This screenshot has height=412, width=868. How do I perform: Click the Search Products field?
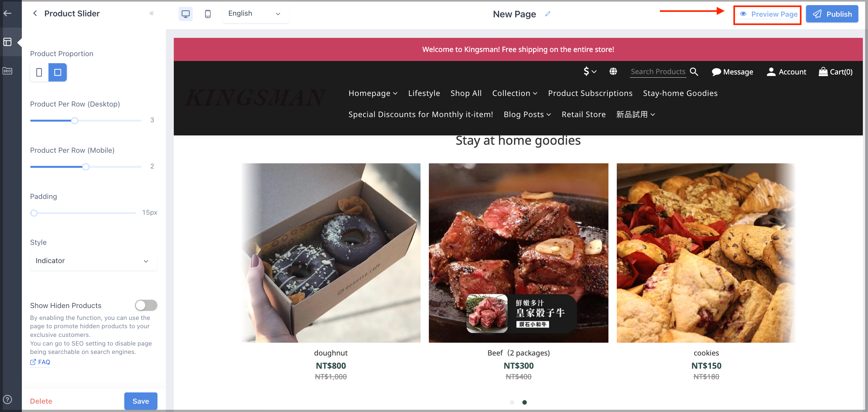click(657, 72)
